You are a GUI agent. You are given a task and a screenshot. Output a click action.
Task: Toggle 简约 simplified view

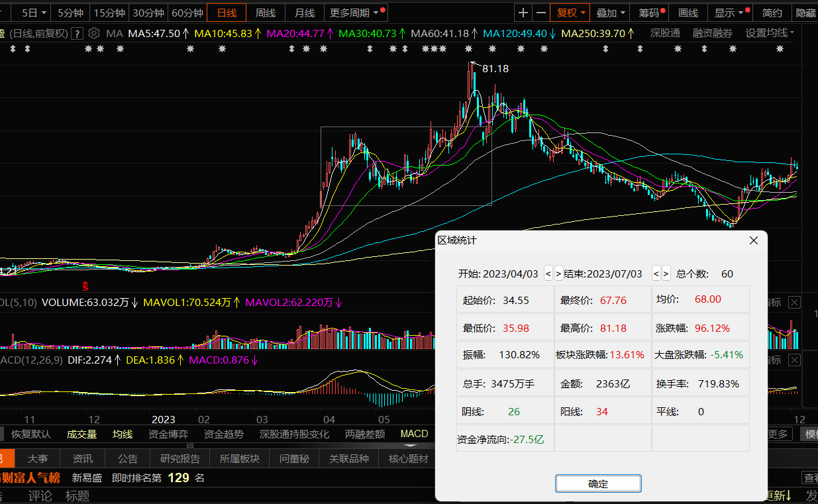click(x=772, y=13)
